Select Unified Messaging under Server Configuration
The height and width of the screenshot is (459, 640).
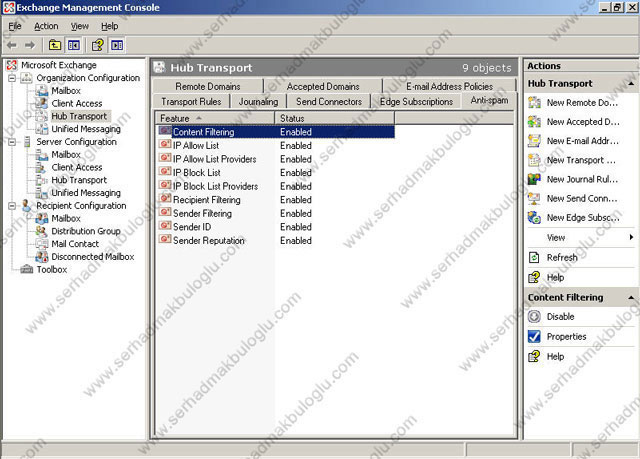pyautogui.click(x=86, y=193)
